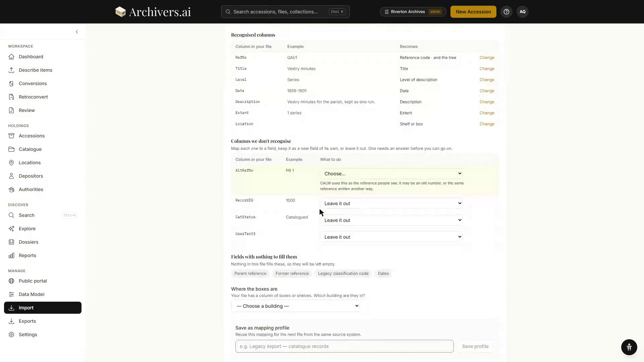Open the Riverton Archives organisation switcher
Screen dimensions: 644x362
pos(413,12)
